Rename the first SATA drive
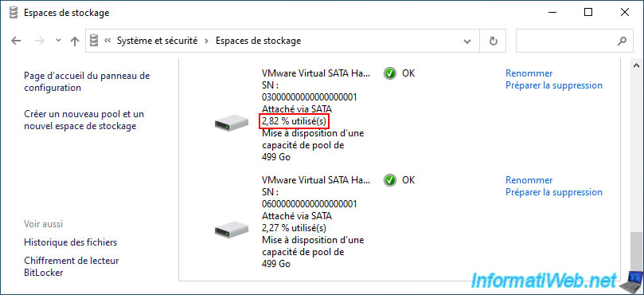 (529, 73)
